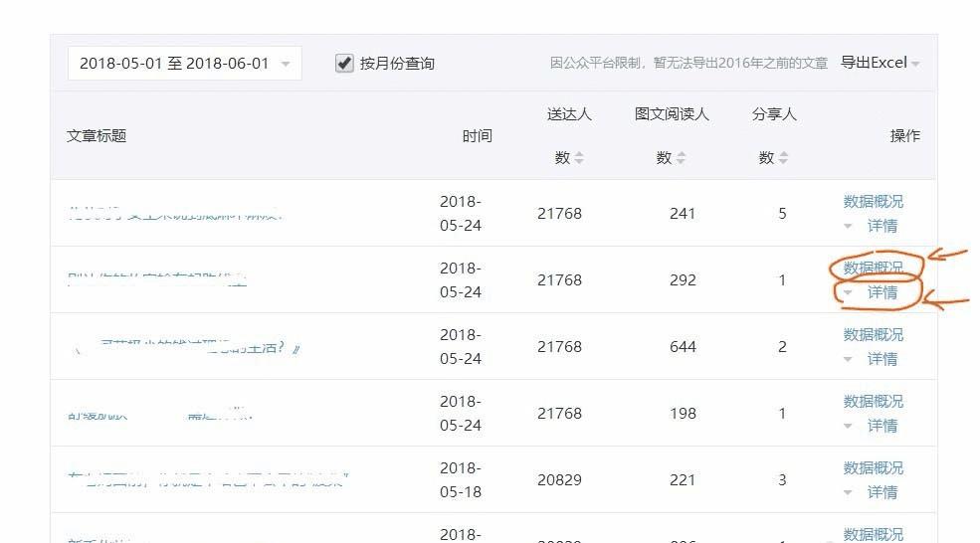Open 数据概况 for the row with 198 reads
Image resolution: width=980 pixels, height=543 pixels.
pyautogui.click(x=874, y=402)
